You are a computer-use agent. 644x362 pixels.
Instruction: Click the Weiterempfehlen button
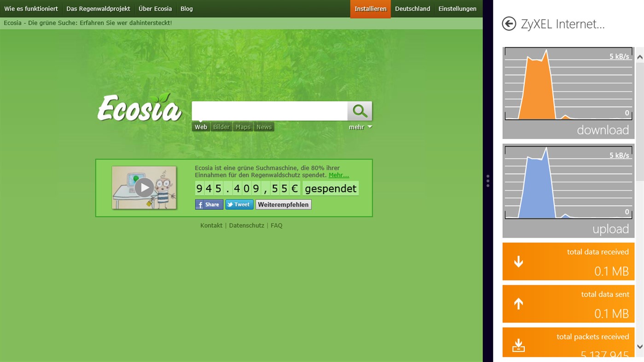click(283, 205)
